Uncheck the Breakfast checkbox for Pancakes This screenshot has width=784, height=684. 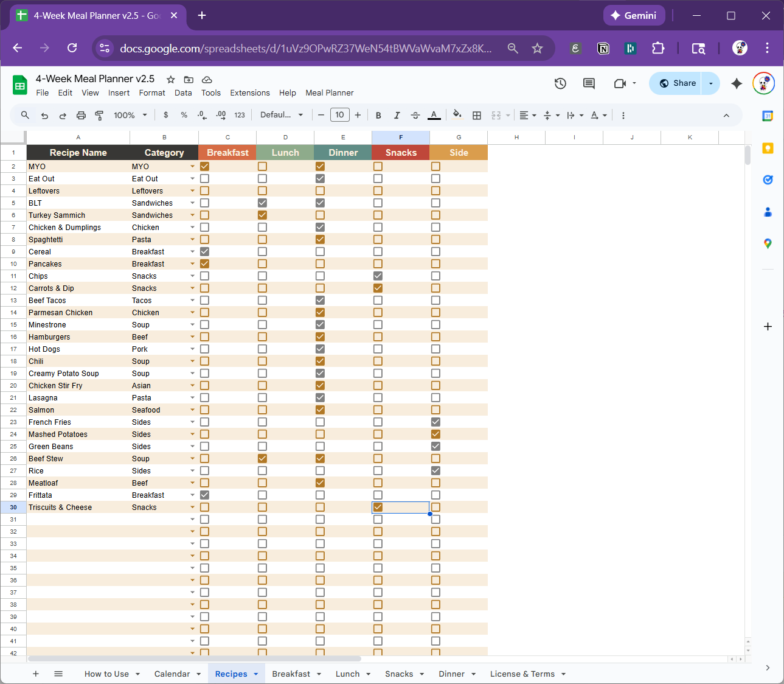(204, 263)
